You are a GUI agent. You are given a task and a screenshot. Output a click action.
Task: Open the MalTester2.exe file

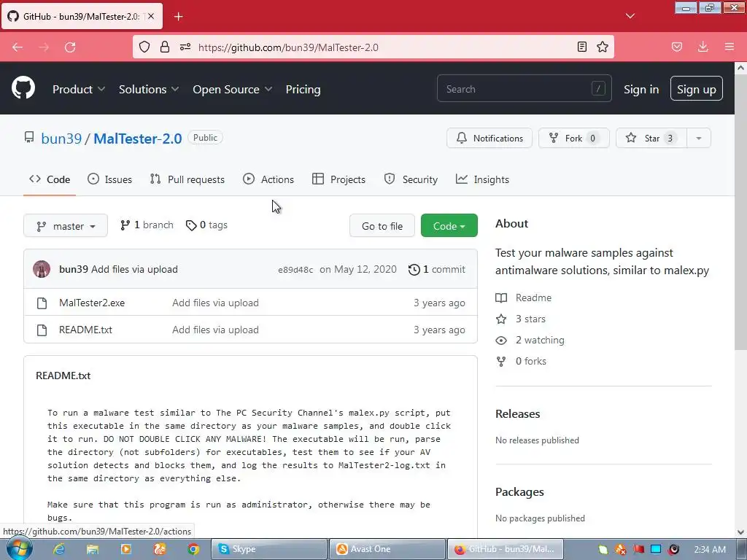point(92,303)
